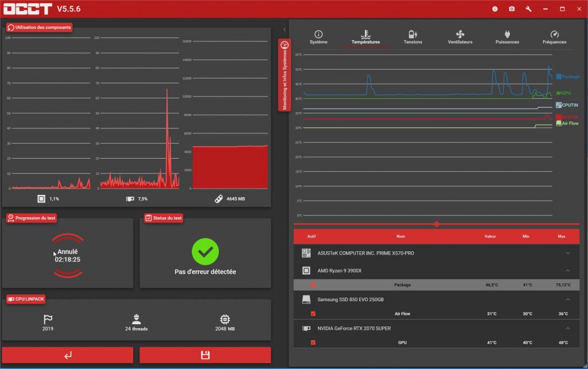The image size is (588, 369).
Task: Open the Tensions tab
Action: (413, 37)
